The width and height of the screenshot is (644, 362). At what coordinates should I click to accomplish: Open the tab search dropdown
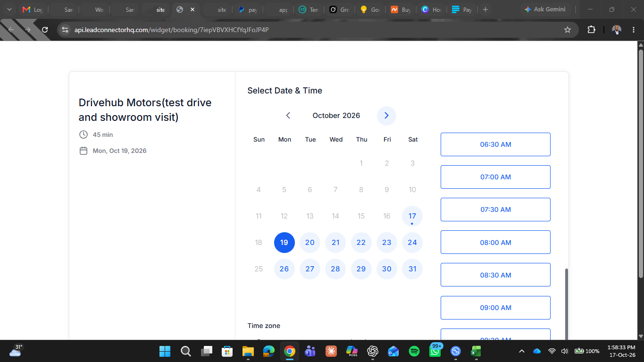(x=9, y=9)
